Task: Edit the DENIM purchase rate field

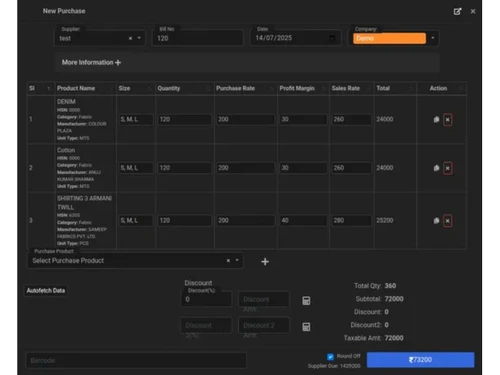Action: coord(246,119)
